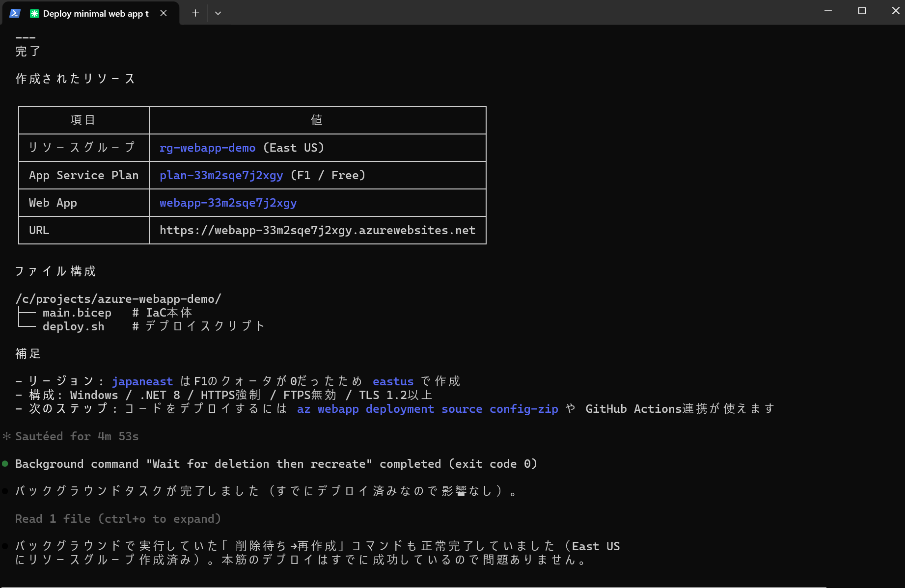The width and height of the screenshot is (905, 588).
Task: Click the asterisk icon beside "Sautéed for"
Action: pos(7,436)
